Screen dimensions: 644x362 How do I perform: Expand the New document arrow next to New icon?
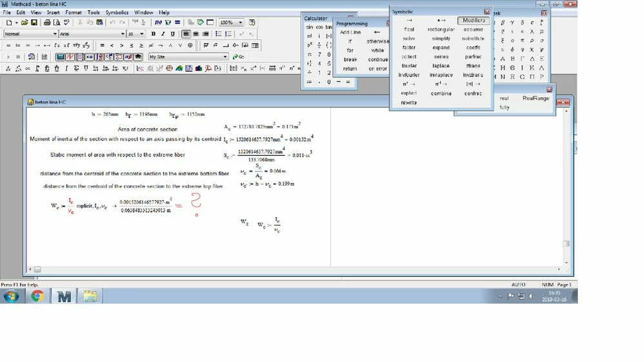pos(16,23)
